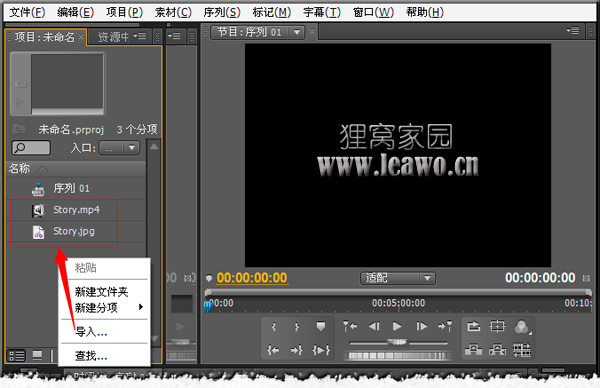Screen dimensions: 600x388
Task: Switch to the 资源中 tab
Action: click(x=113, y=37)
